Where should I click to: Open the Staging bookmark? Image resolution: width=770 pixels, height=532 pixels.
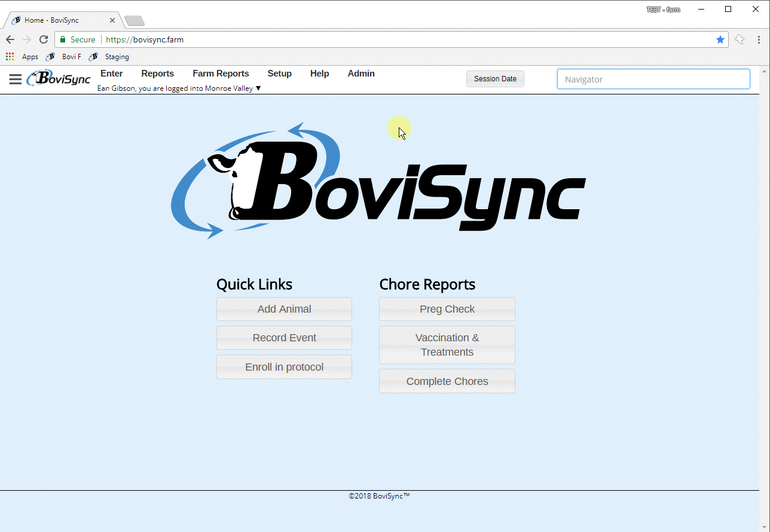click(109, 57)
